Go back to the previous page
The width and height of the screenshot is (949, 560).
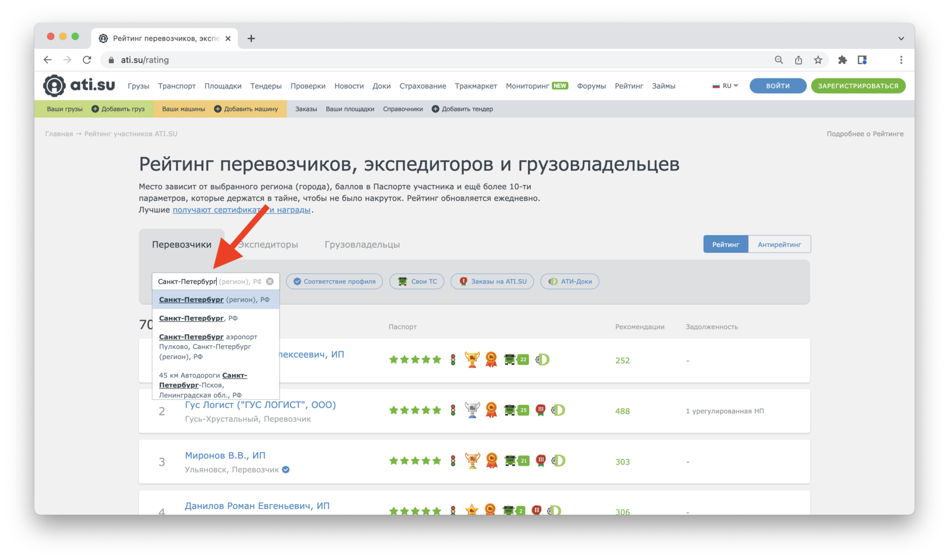47,60
